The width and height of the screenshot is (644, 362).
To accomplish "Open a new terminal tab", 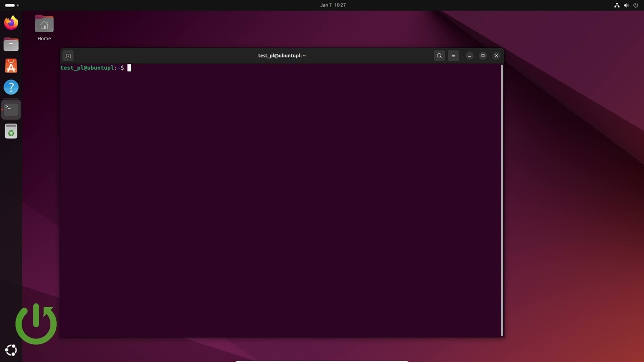I will tap(68, 56).
